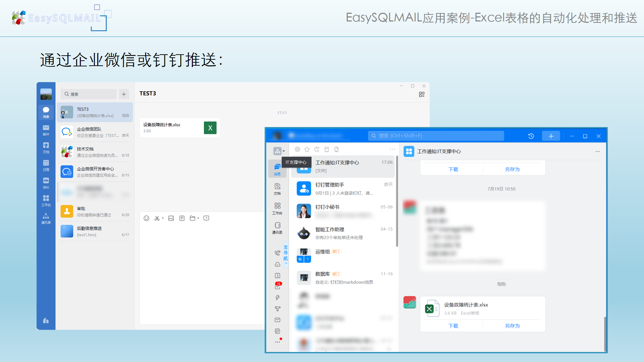Select the 后勤信息推送 conversation

point(95,231)
